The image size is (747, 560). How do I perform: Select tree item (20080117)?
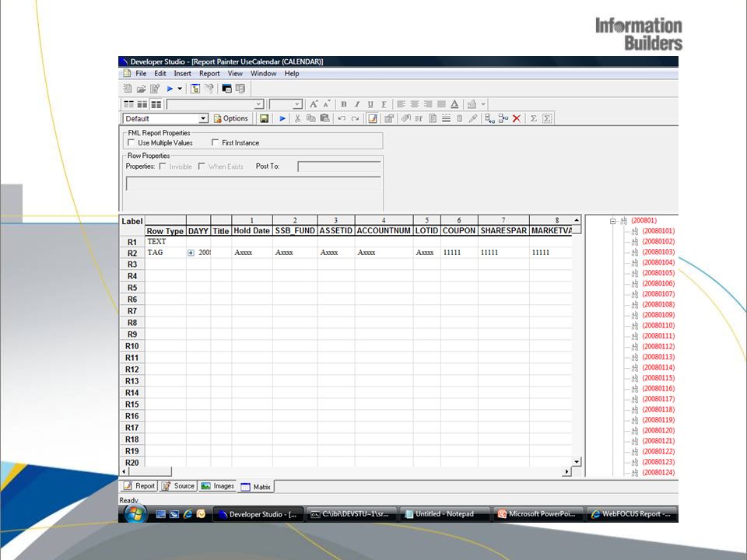pyautogui.click(x=658, y=399)
